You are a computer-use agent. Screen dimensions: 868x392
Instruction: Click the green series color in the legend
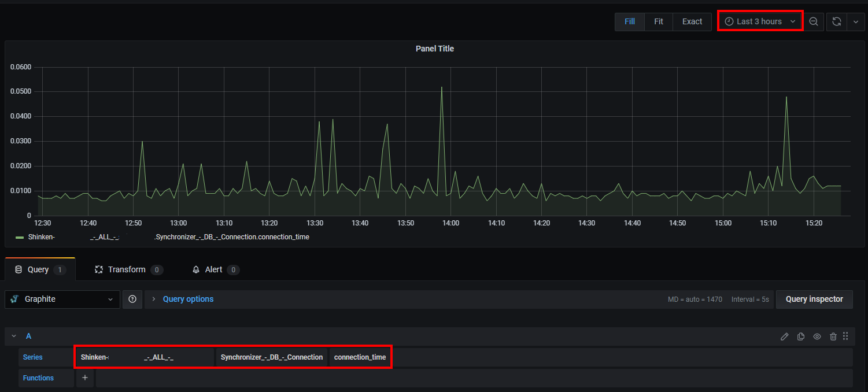[20, 237]
